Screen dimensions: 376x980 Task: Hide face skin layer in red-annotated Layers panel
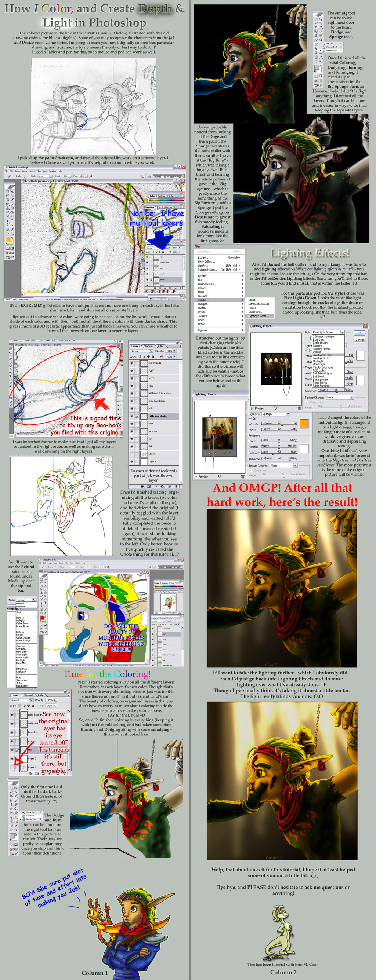tap(12, 732)
